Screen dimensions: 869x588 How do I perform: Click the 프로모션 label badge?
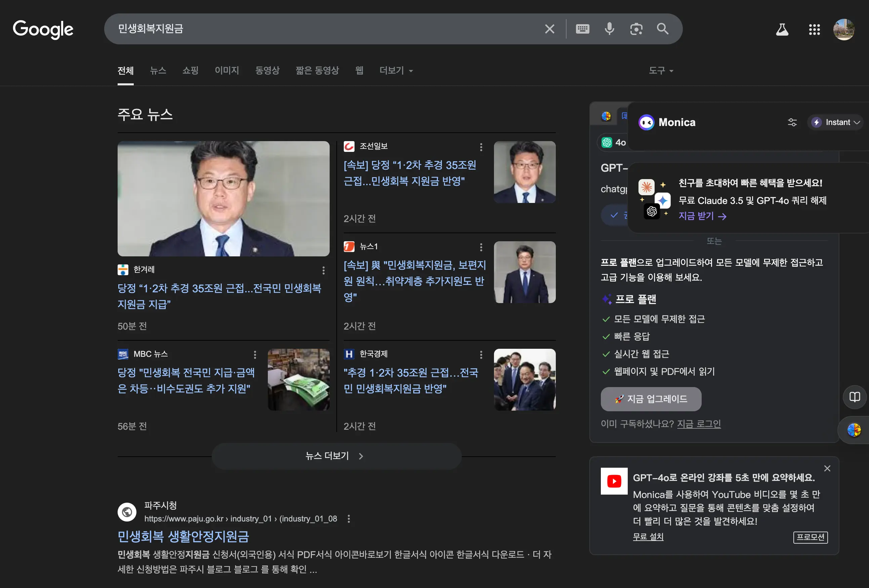point(810,537)
